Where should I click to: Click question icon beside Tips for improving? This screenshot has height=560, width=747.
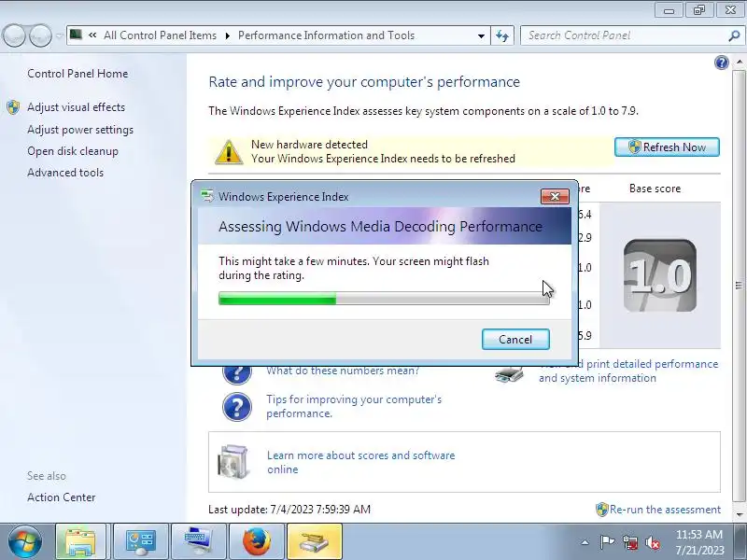point(237,407)
